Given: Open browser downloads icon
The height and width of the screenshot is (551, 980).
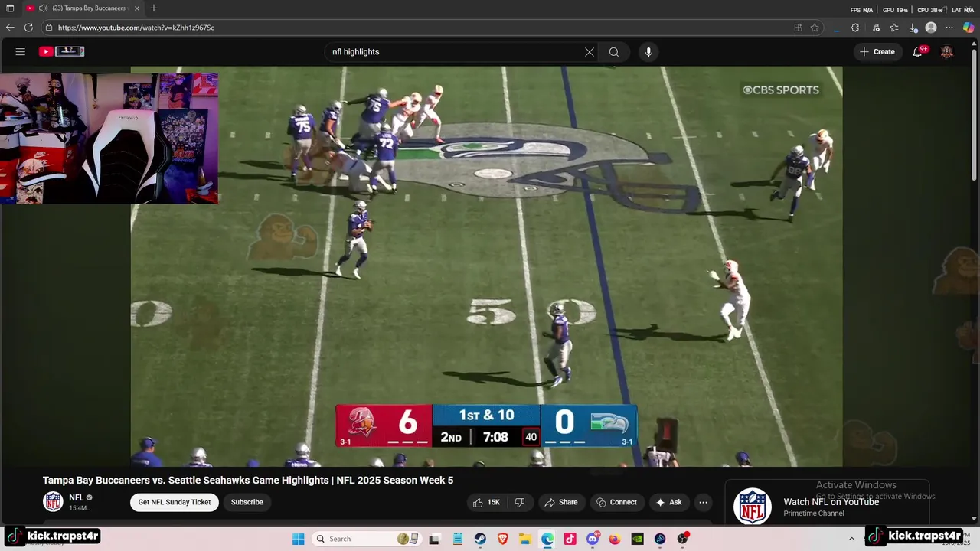Looking at the screenshot, I should [x=913, y=28].
